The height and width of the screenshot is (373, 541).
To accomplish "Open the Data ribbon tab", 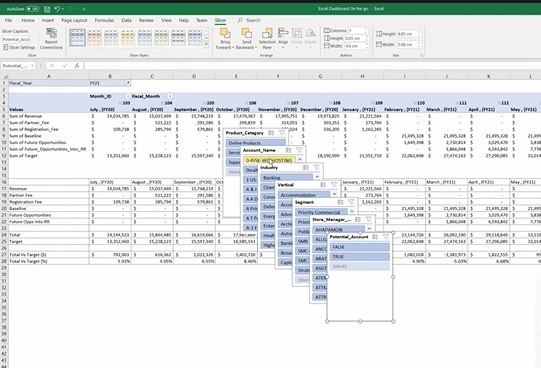I will tap(126, 20).
